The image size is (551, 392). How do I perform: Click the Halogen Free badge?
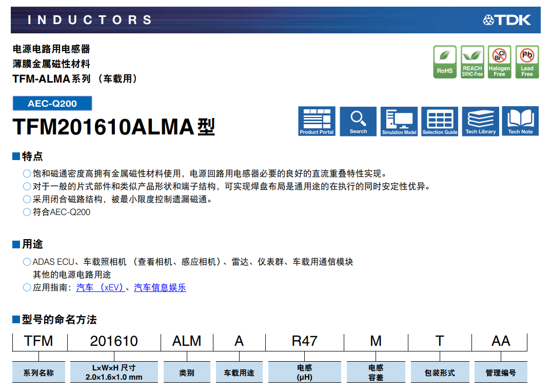[x=499, y=62]
